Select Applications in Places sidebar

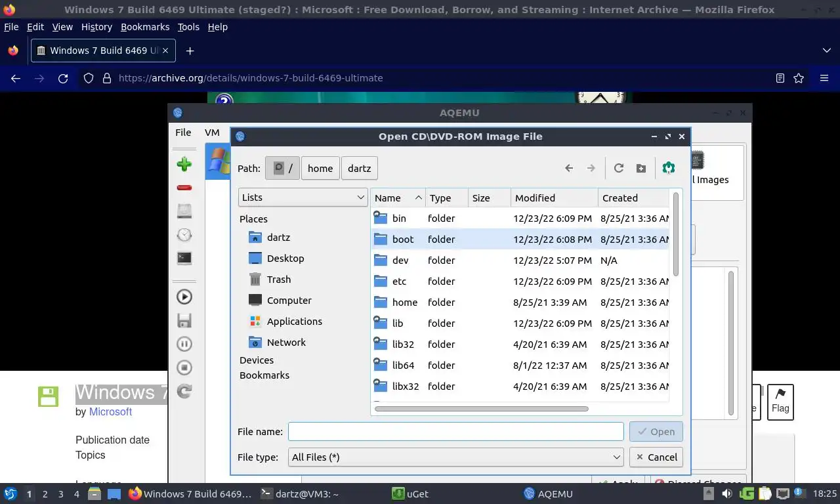pyautogui.click(x=294, y=321)
